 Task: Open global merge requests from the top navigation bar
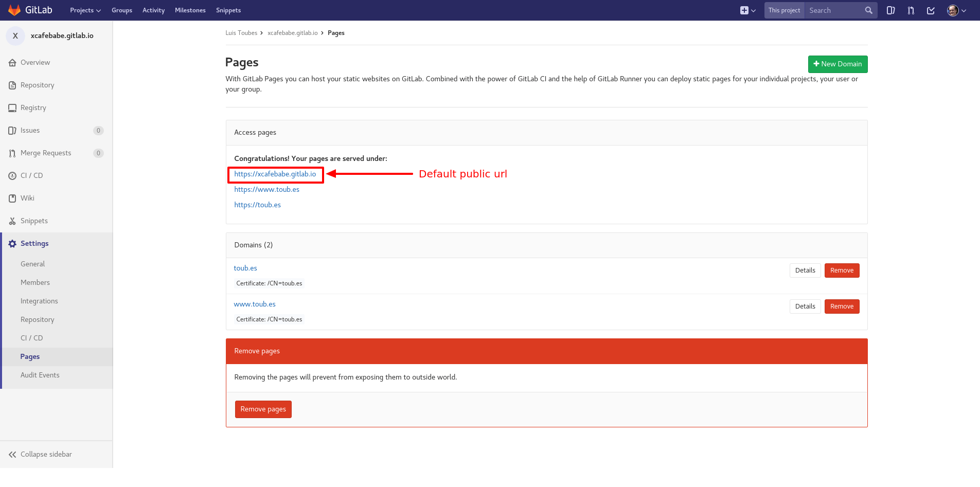pos(911,10)
